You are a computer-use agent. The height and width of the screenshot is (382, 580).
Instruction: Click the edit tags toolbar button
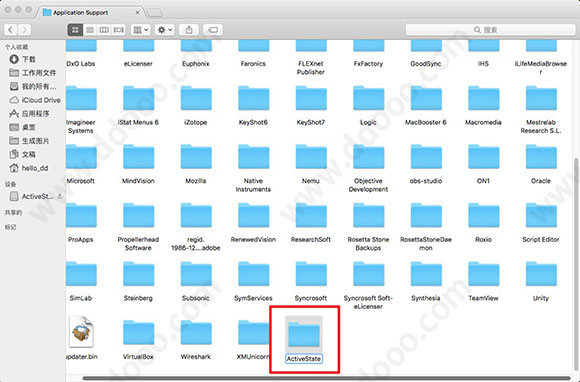[213, 30]
